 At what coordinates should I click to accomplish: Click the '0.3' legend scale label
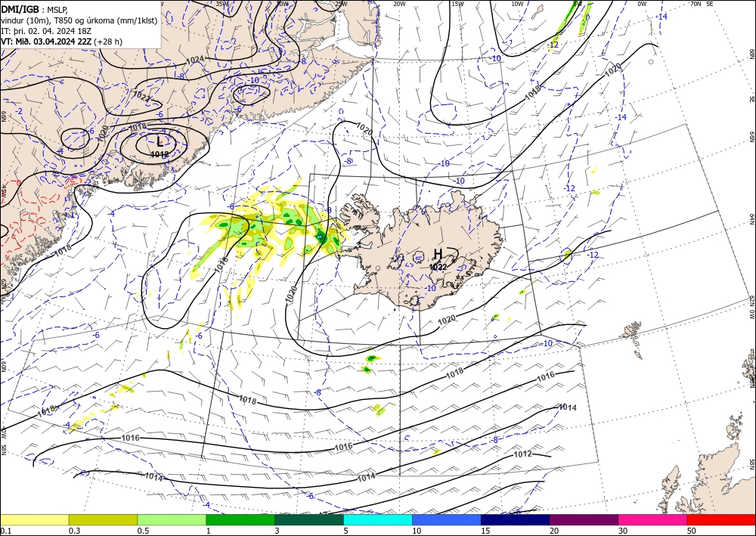pos(74,530)
